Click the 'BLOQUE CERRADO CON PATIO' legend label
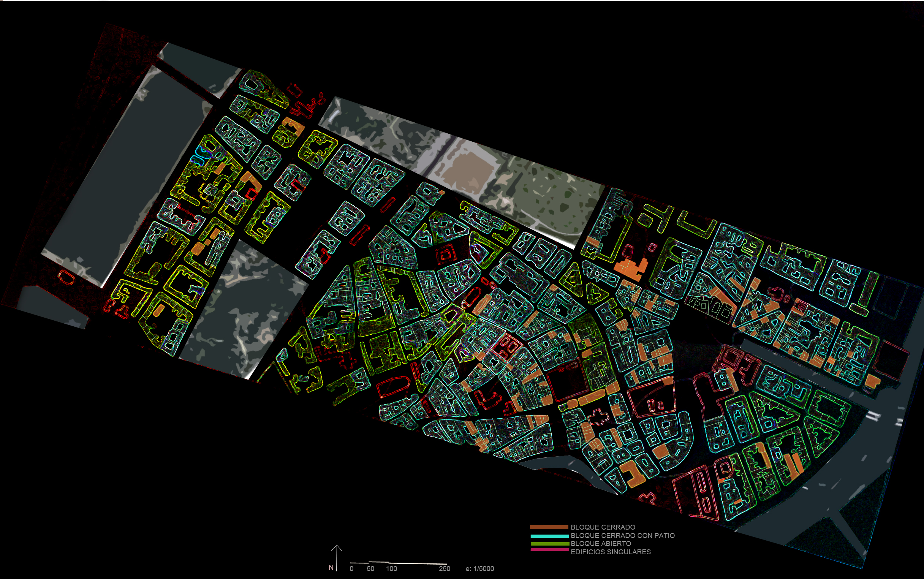Screen dimensions: 924x579 click(x=623, y=536)
